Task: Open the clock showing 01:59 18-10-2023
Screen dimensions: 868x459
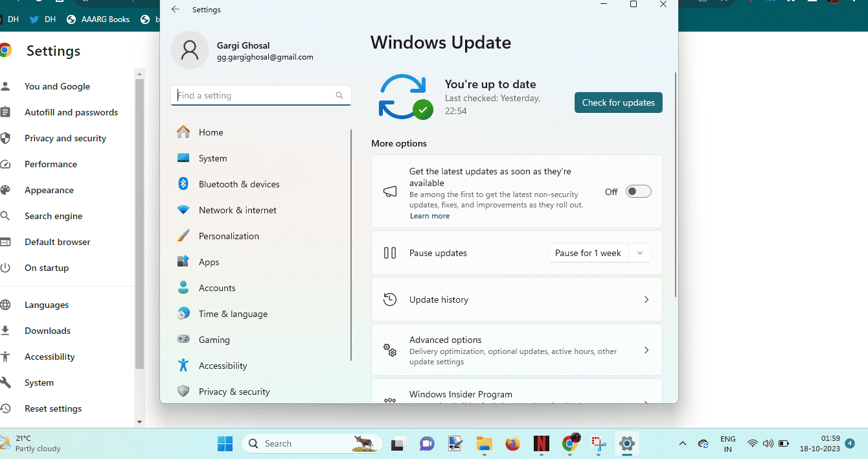Action: point(821,443)
